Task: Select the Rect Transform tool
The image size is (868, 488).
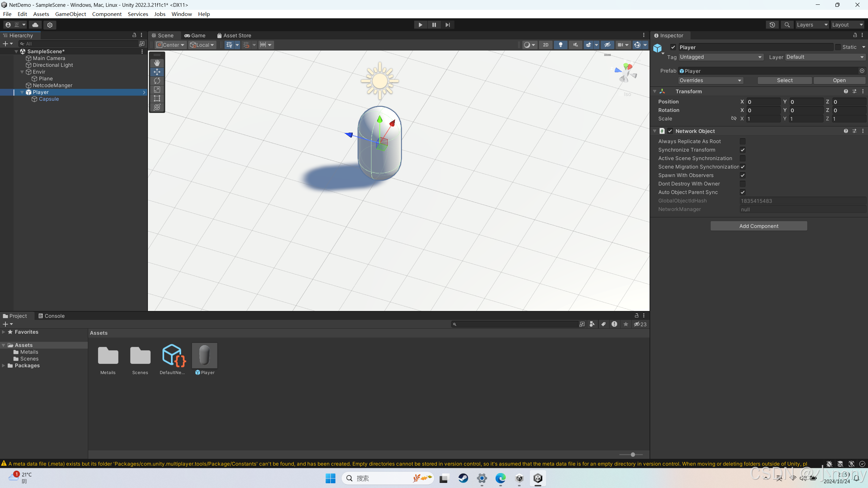Action: [x=157, y=98]
